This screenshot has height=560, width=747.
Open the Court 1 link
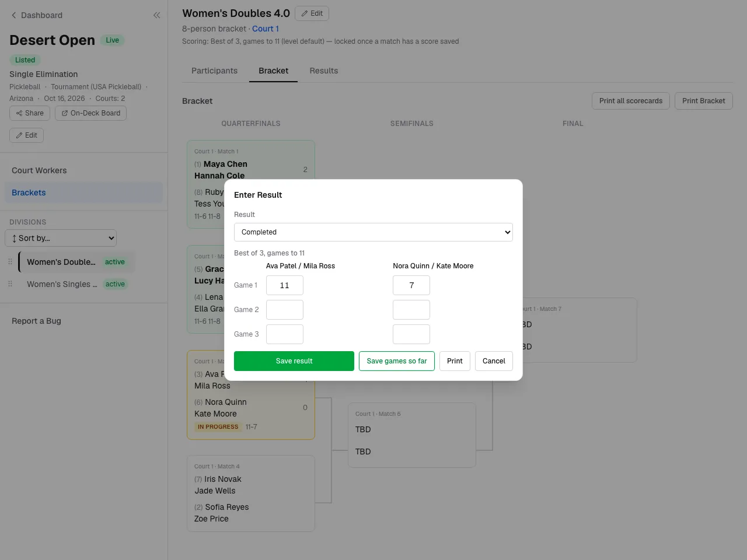266,29
